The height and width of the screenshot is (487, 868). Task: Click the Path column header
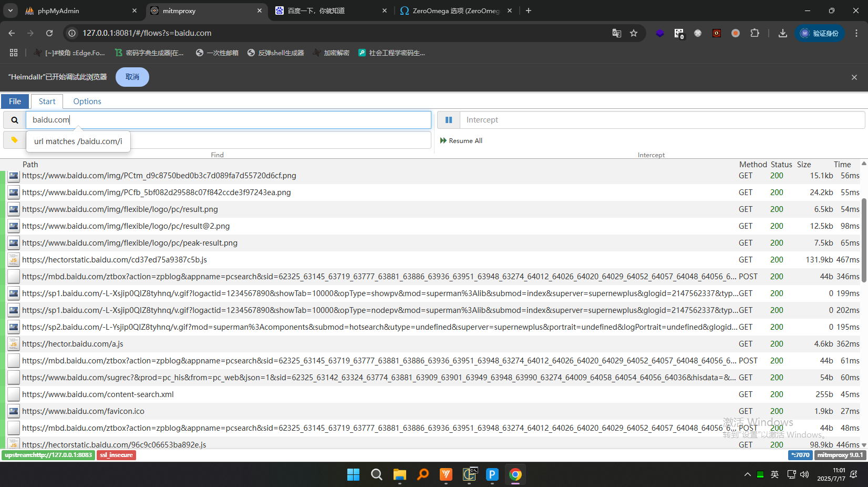[30, 164]
